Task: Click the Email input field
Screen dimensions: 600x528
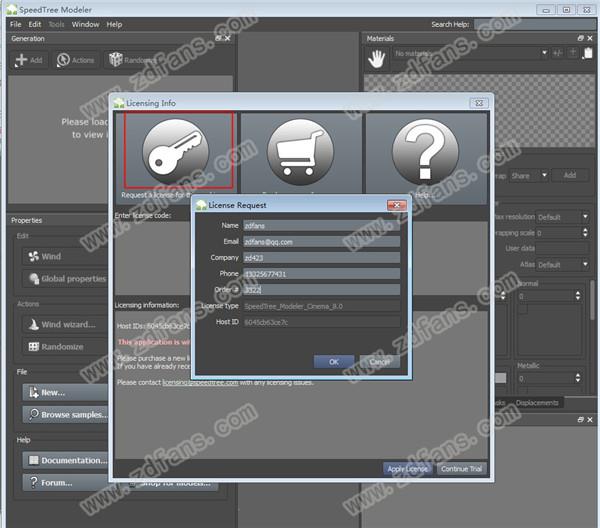Action: click(x=321, y=242)
